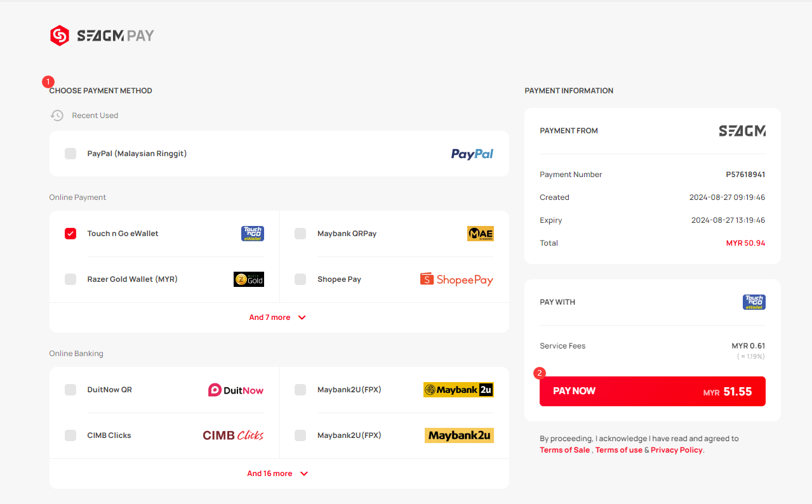Click the PayPal logo
812x504 pixels.
tap(472, 154)
